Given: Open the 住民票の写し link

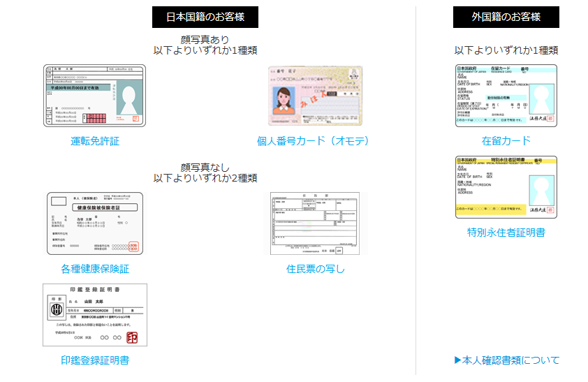Looking at the screenshot, I should (x=316, y=269).
